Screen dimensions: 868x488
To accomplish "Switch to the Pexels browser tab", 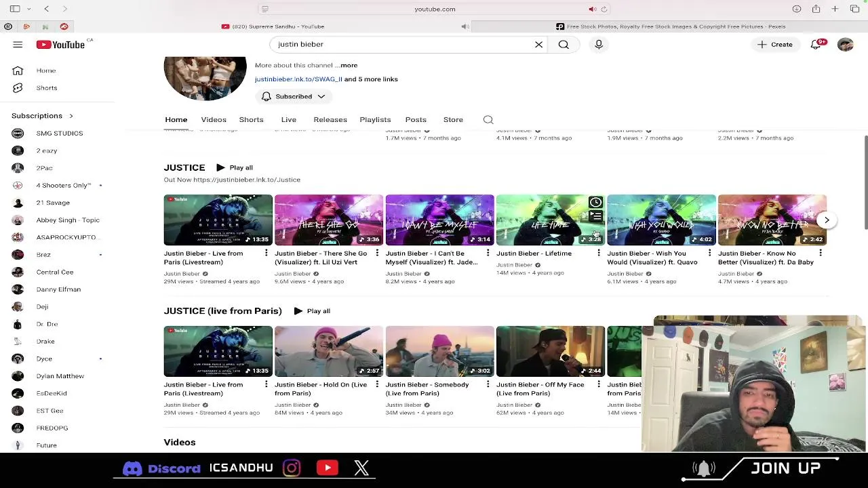I will [670, 26].
